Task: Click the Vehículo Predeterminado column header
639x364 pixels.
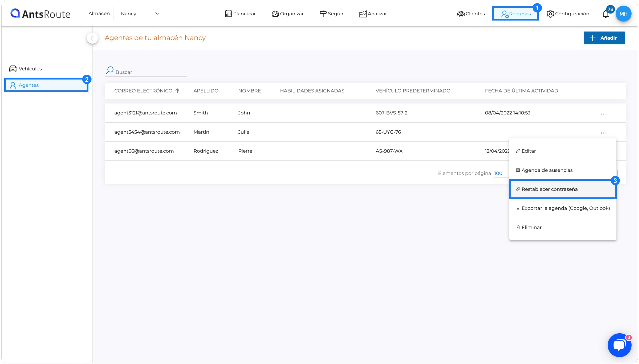Action: point(413,91)
